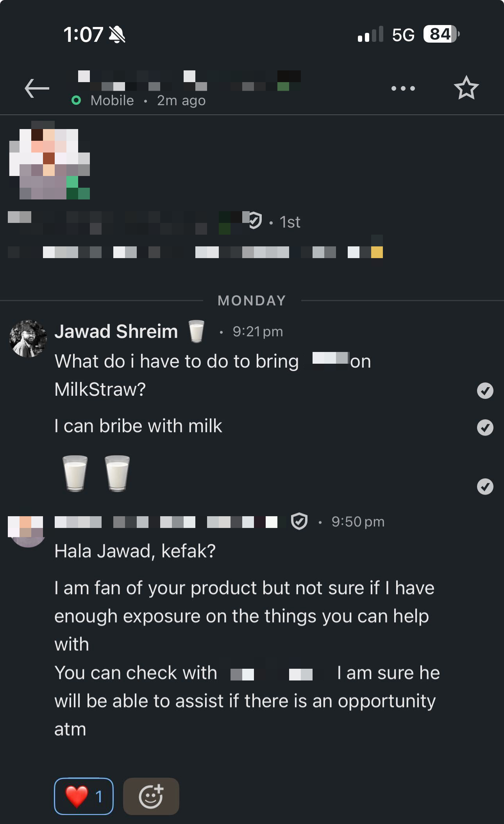This screenshot has width=504, height=824.
Task: Click verified shield next to 9:50 pm
Action: (x=299, y=521)
